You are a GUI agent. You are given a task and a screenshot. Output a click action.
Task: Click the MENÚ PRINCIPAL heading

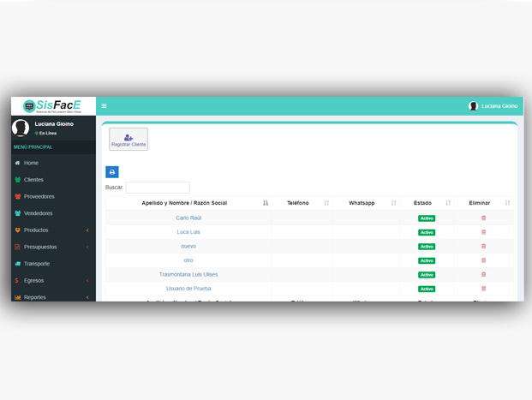(33, 147)
